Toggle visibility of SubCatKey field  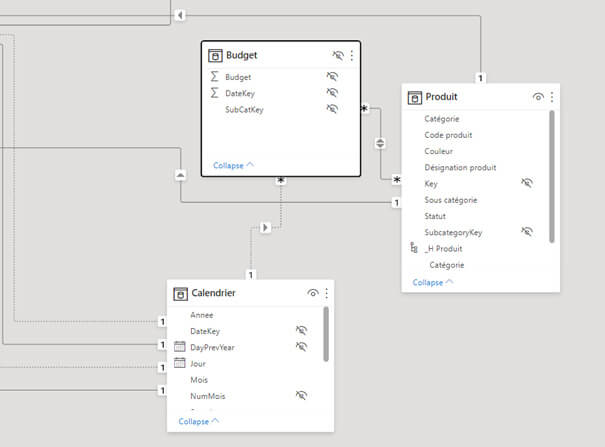point(332,109)
